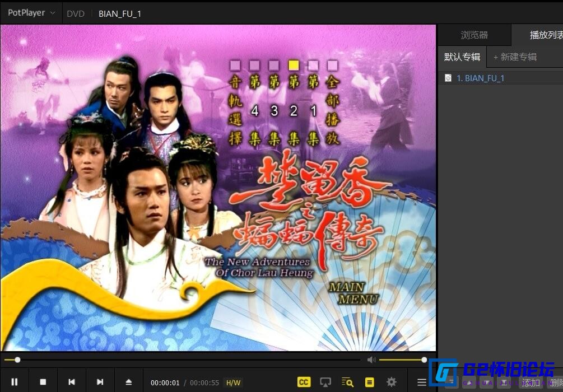Open the screen broadcasting icon
Screen dimensions: 563x392
pyautogui.click(x=326, y=382)
